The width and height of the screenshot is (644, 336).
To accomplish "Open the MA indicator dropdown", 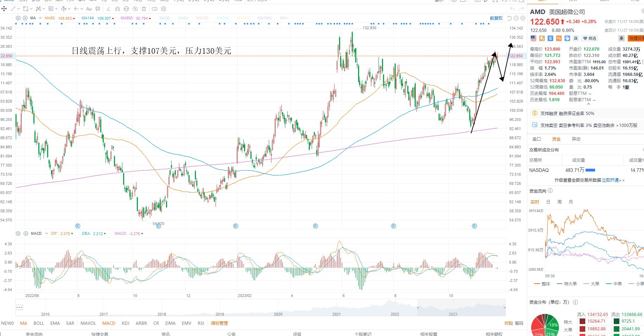I will 40,18.
